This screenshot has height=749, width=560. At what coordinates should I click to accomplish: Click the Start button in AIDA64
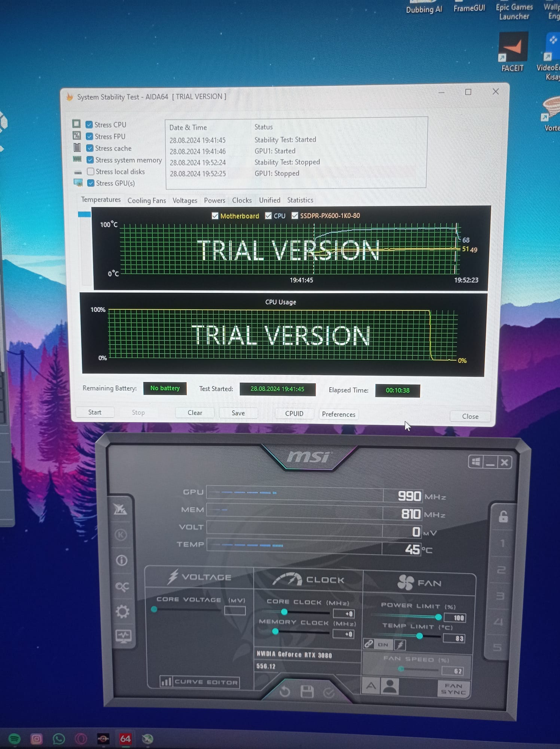95,412
